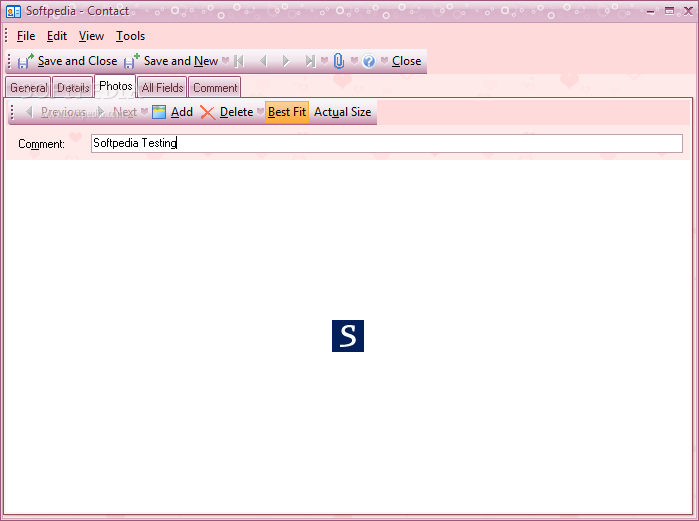Click the menu bar grip handle

pos(6,35)
